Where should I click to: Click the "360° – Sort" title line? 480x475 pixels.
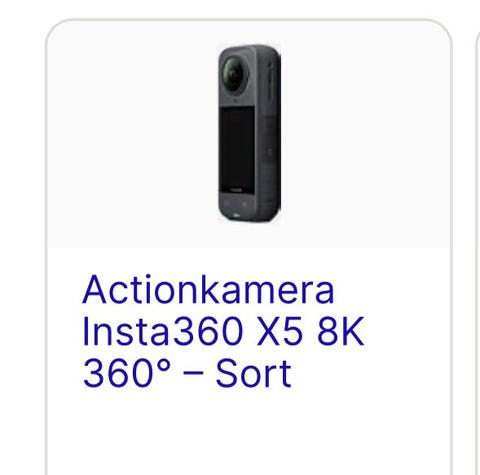click(187, 373)
